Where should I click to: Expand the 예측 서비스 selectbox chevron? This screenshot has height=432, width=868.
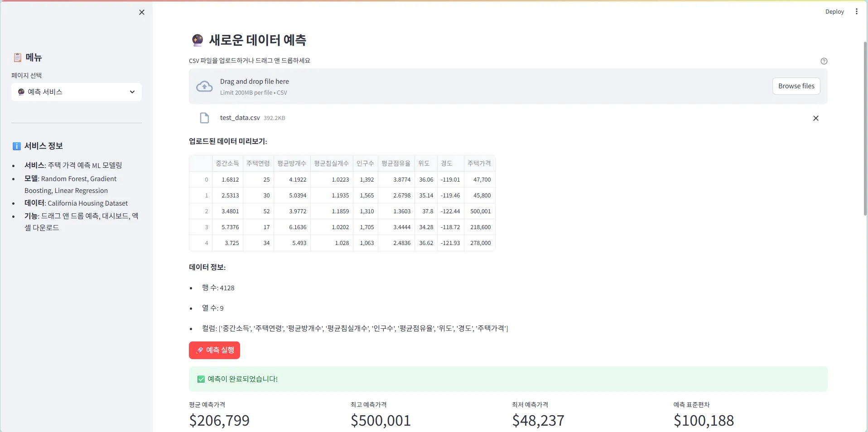[132, 92]
